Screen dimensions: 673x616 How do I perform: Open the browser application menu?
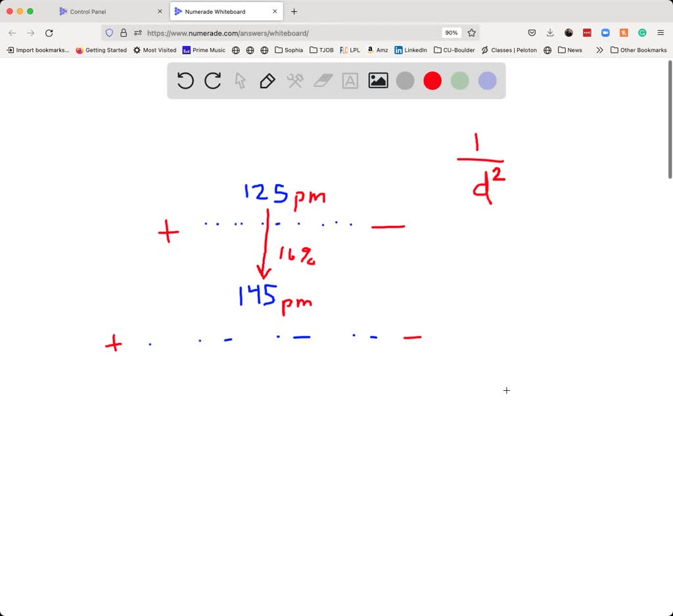[x=661, y=32]
